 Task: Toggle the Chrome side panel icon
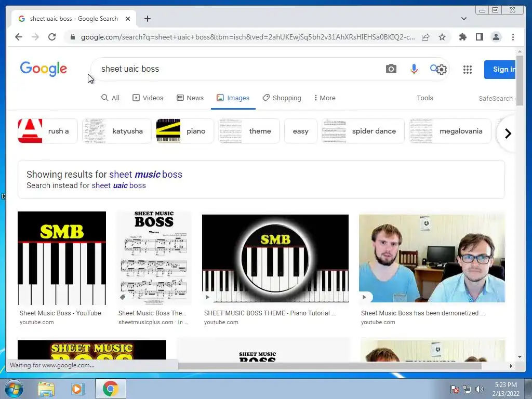[x=480, y=37]
